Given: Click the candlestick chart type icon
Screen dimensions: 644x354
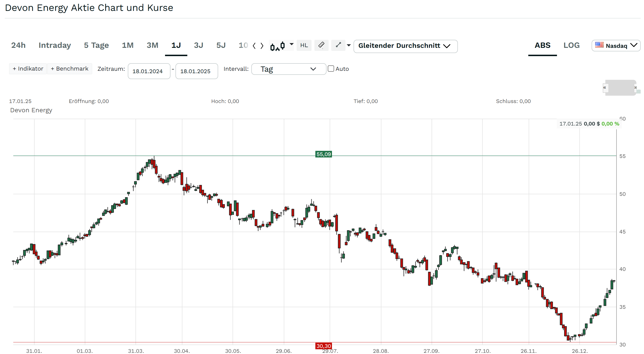Looking at the screenshot, I should [277, 46].
